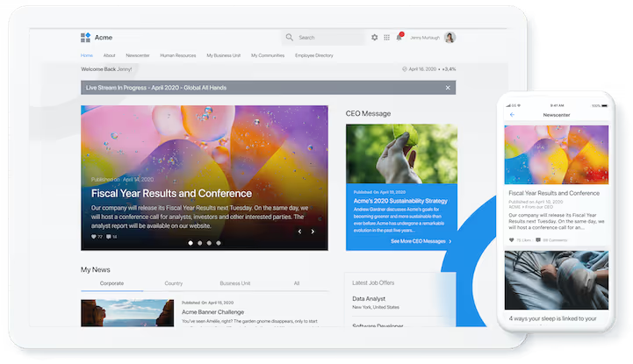This screenshot has width=633, height=364.
Task: Go to previous carousel slide arrow
Action: click(x=299, y=232)
